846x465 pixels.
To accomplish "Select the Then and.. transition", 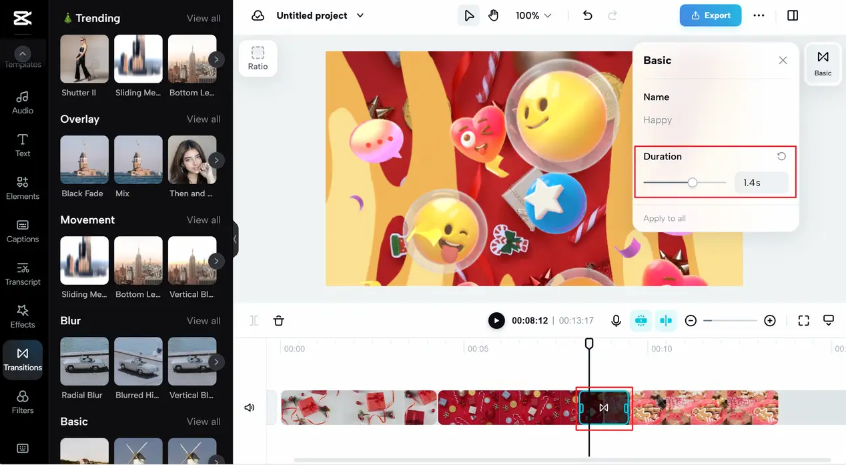I will click(x=192, y=160).
